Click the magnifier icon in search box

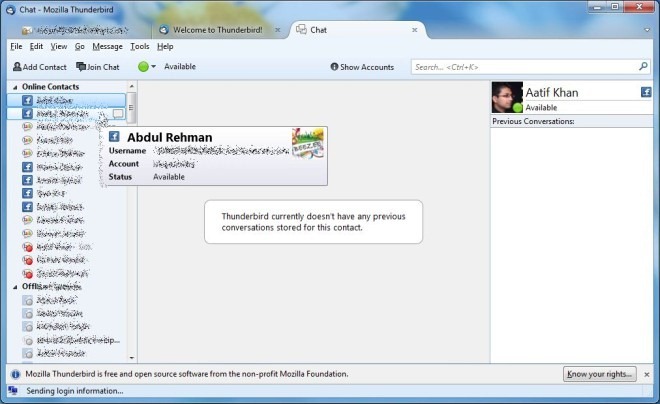coord(643,66)
